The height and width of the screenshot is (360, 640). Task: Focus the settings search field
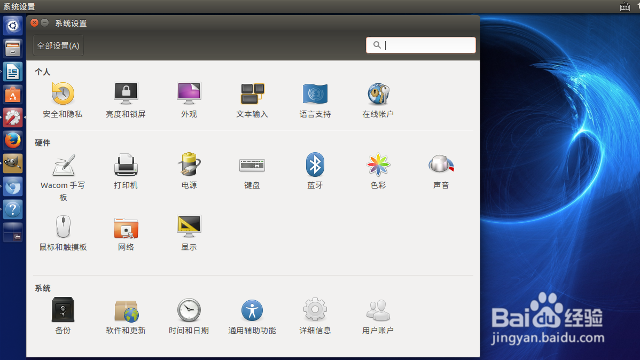(421, 45)
